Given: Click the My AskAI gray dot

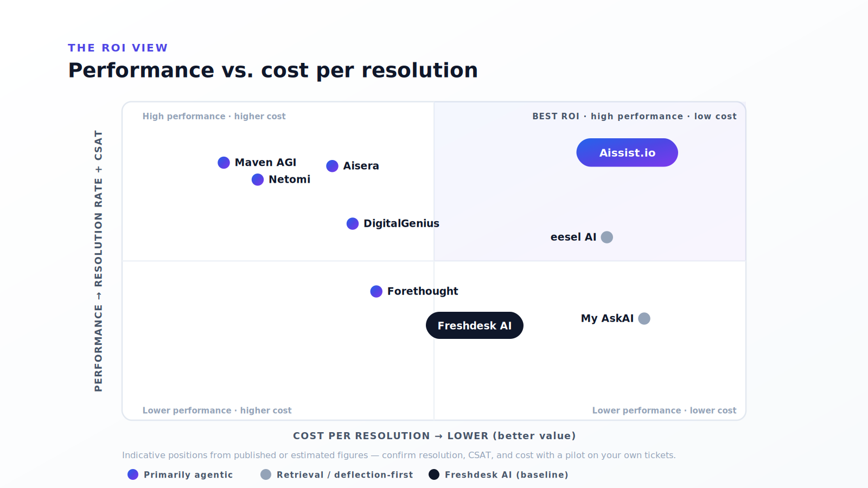Looking at the screenshot, I should point(644,318).
